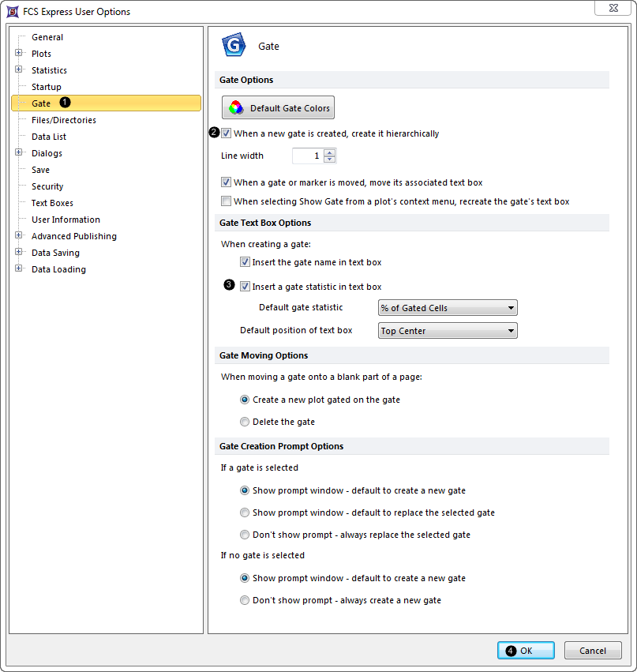
Task: Open the Text Boxes options page
Action: click(x=52, y=203)
